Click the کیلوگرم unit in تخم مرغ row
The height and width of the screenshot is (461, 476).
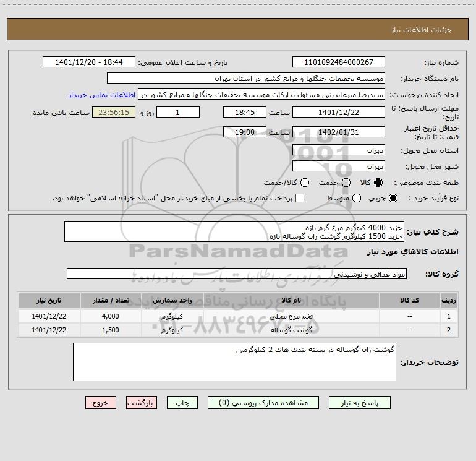click(x=172, y=316)
